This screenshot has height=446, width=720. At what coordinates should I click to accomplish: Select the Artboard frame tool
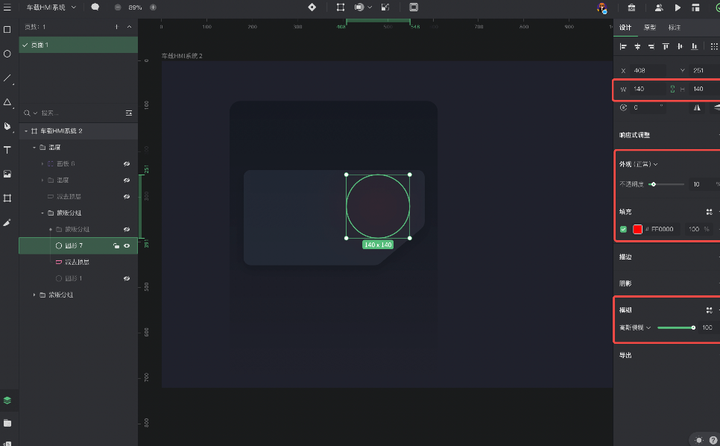tap(7, 198)
